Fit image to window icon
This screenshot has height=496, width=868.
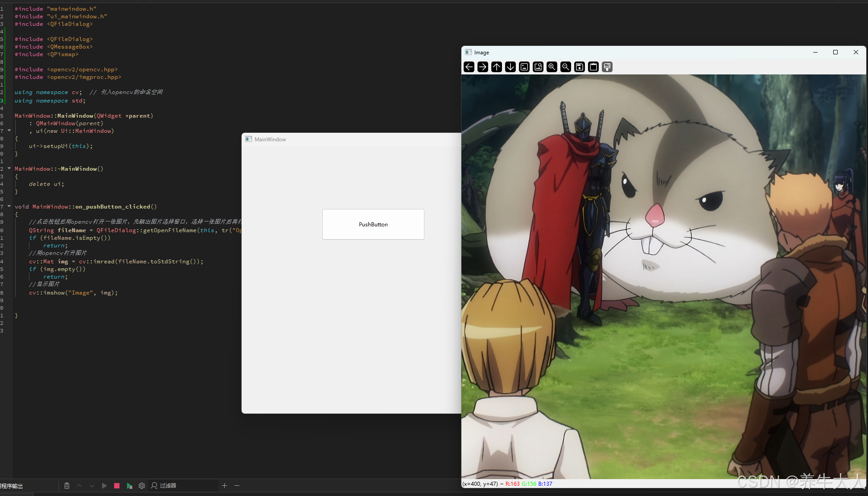[x=538, y=67]
